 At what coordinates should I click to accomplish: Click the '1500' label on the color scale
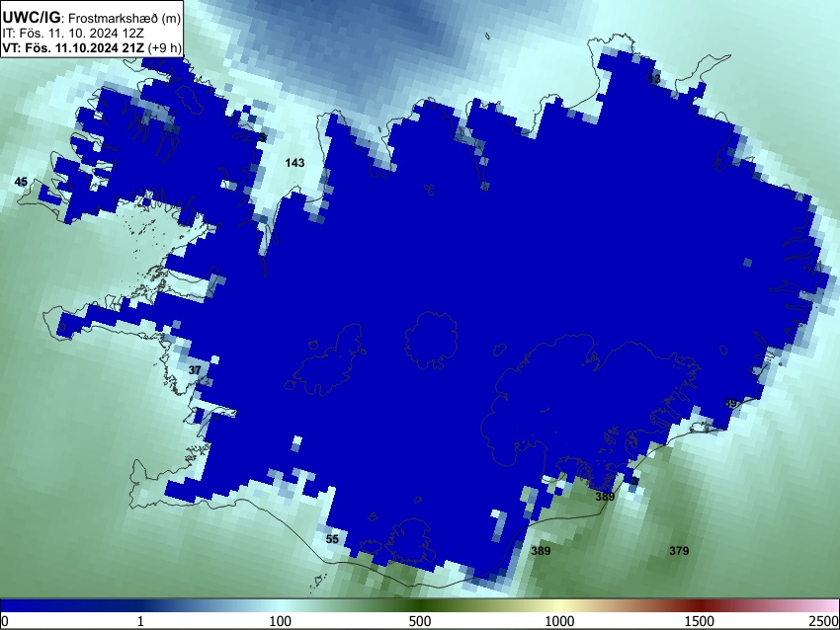[700, 621]
